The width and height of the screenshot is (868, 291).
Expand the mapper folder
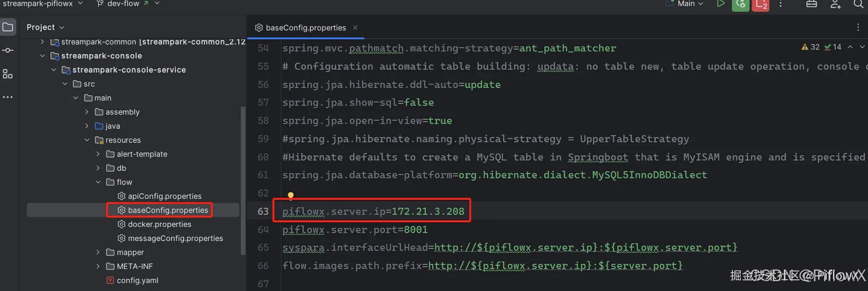point(98,252)
